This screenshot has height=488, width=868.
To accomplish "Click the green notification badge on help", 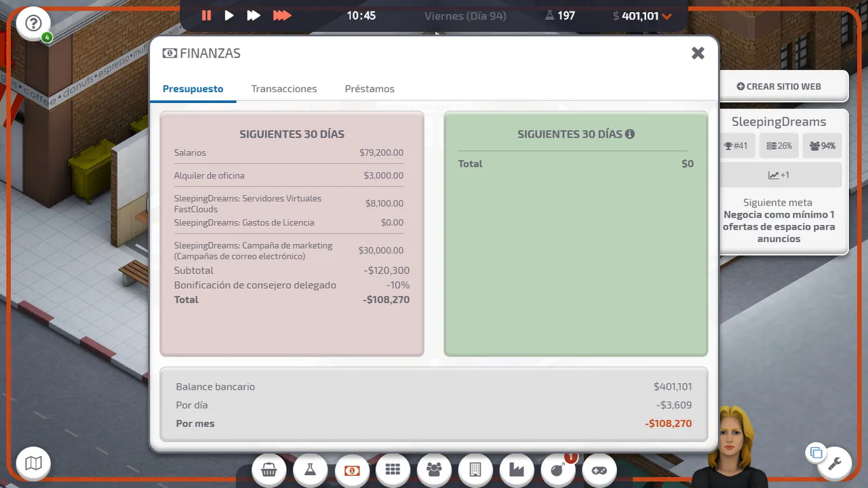I will 47,37.
